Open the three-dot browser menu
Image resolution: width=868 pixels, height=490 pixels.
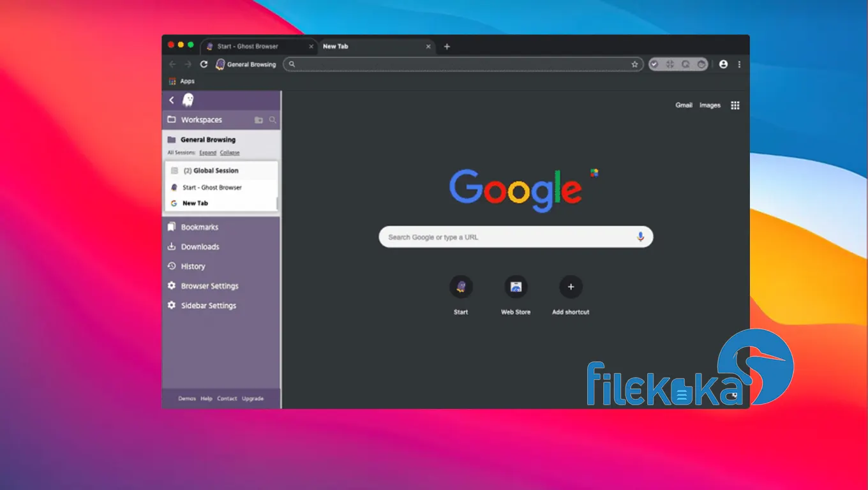tap(740, 64)
